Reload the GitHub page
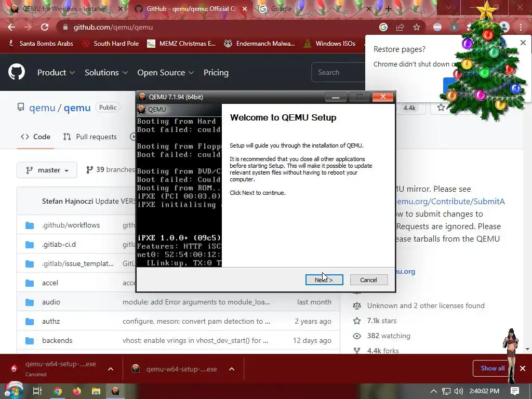This screenshot has height=399, width=532. pos(45,27)
